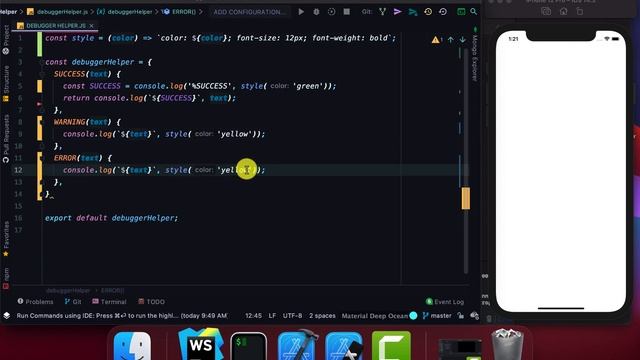
Task: Open Material Deep Ocean theme switcher
Action: click(375, 316)
